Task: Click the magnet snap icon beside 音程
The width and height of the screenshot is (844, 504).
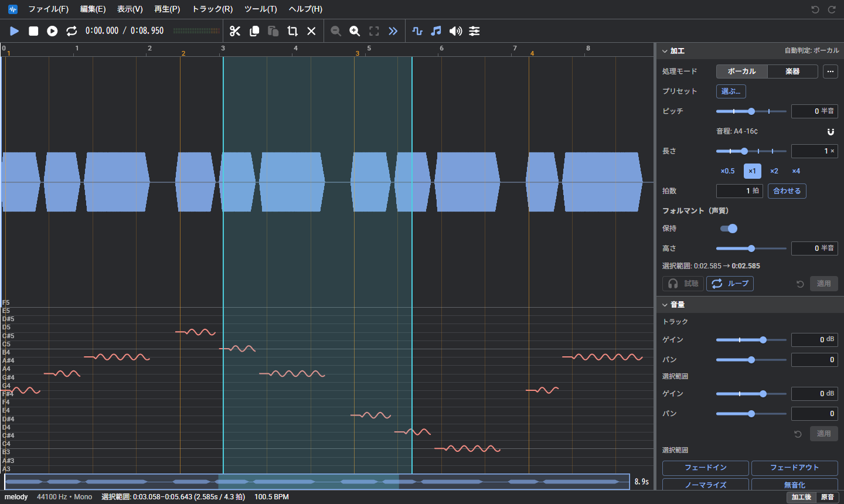Action: (x=831, y=131)
